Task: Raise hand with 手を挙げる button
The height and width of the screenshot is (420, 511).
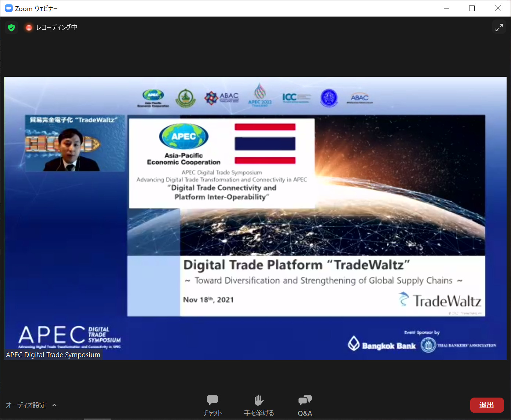Action: 259,406
